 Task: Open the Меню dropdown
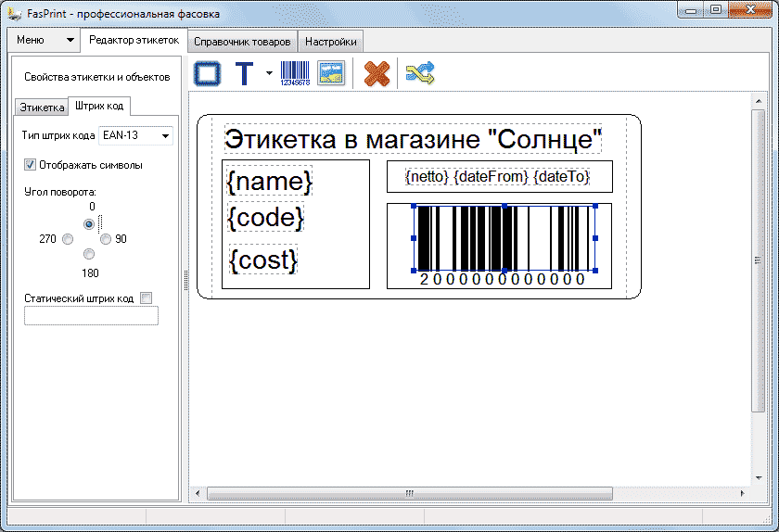45,40
